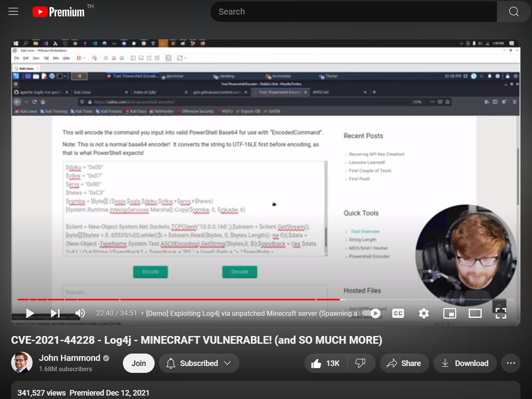Viewport: 532px width, 399px height.
Task: Click 341,527 views description text
Action: pos(42,393)
